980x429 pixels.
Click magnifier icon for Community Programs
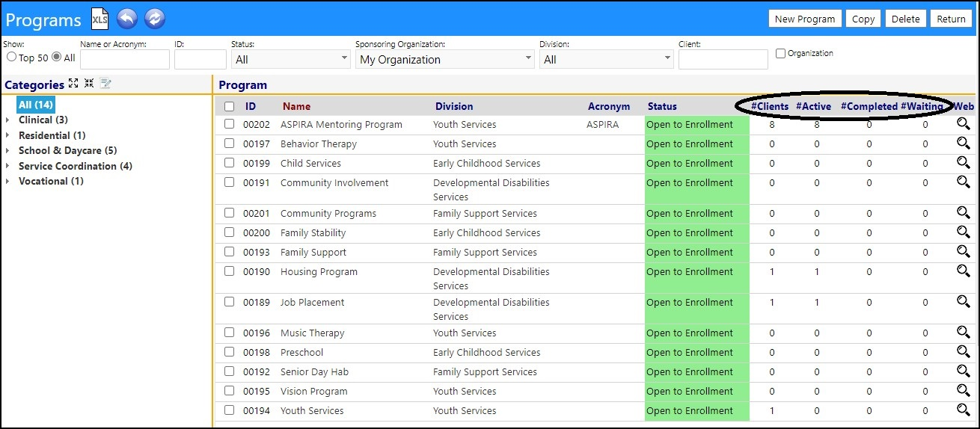click(963, 213)
